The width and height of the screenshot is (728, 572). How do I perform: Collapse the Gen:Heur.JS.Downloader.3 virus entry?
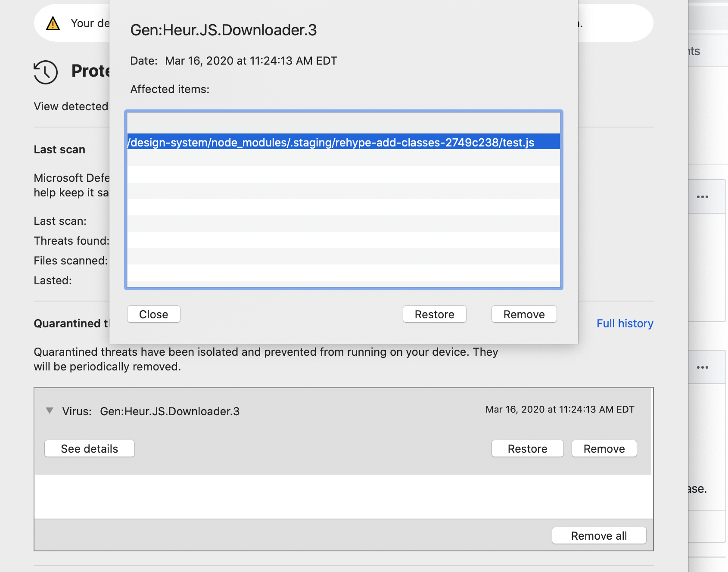coord(50,410)
